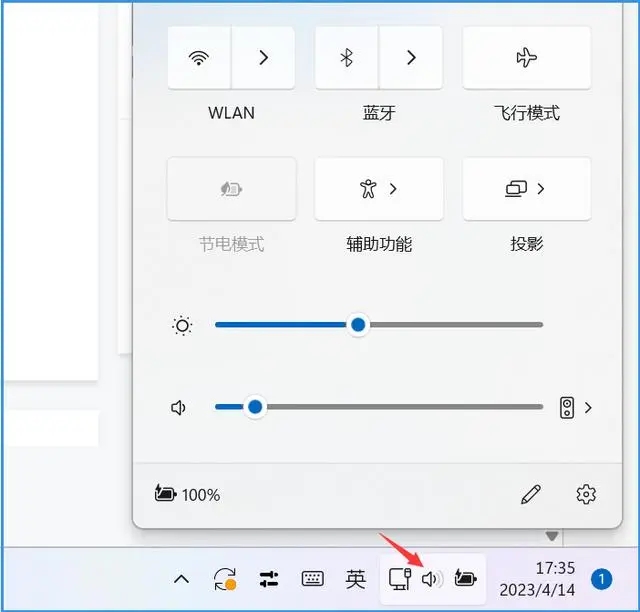
Task: Expand sound output chevron next to volume
Action: pos(588,407)
